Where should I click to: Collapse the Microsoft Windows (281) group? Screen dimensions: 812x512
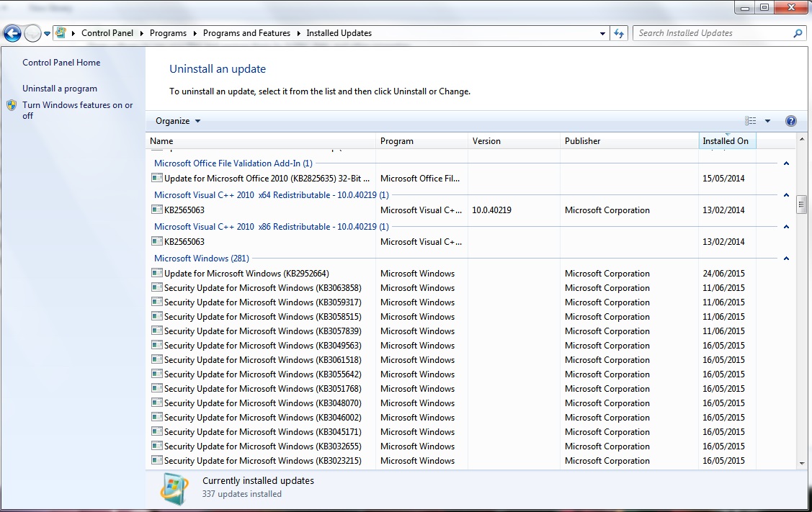(786, 259)
